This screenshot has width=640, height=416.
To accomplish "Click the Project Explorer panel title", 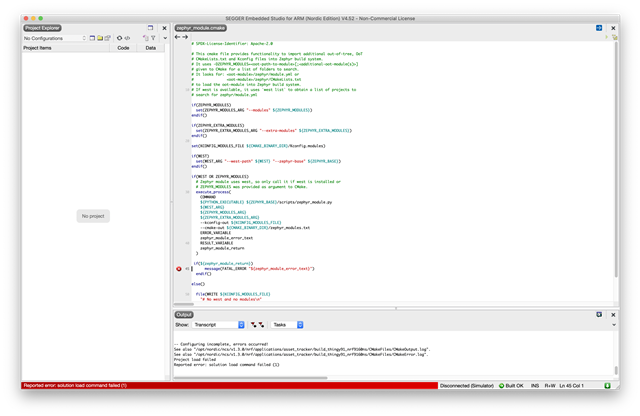I will (42, 28).
